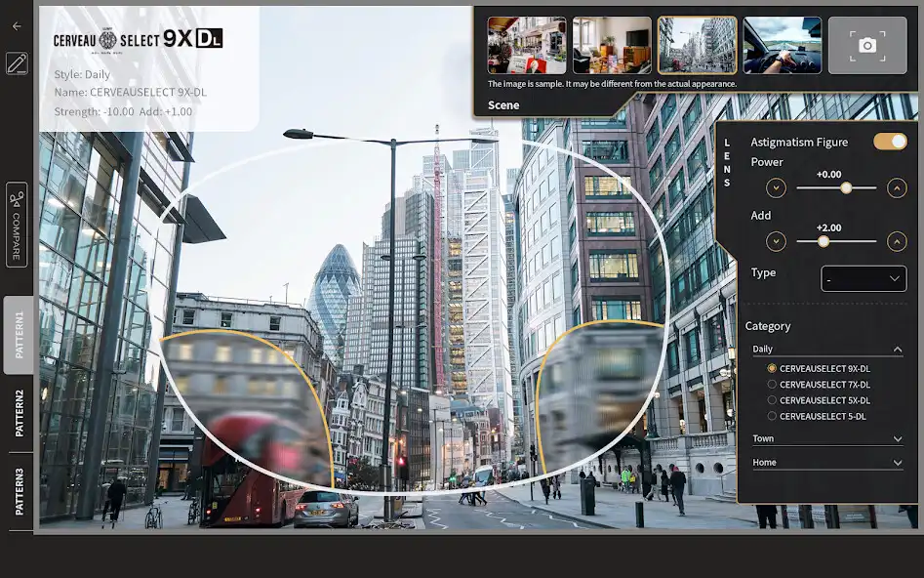Open the pencil edit icon
Viewport: 924px width, 578px height.
click(x=17, y=64)
